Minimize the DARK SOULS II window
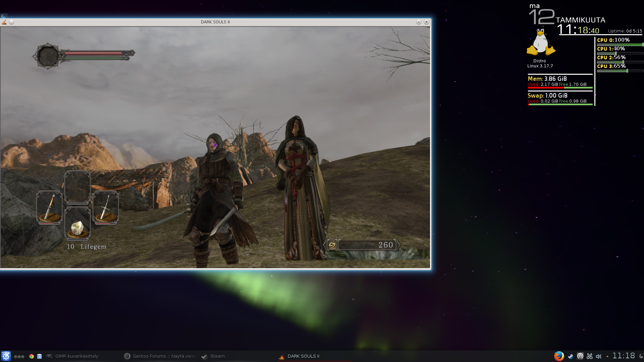Screen dimensions: 644x362 [x=419, y=22]
